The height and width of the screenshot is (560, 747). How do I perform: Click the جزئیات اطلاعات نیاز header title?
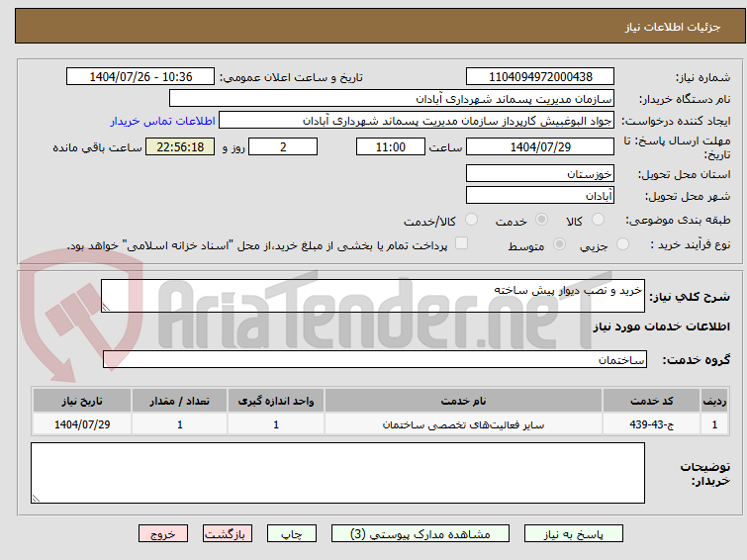click(x=673, y=27)
